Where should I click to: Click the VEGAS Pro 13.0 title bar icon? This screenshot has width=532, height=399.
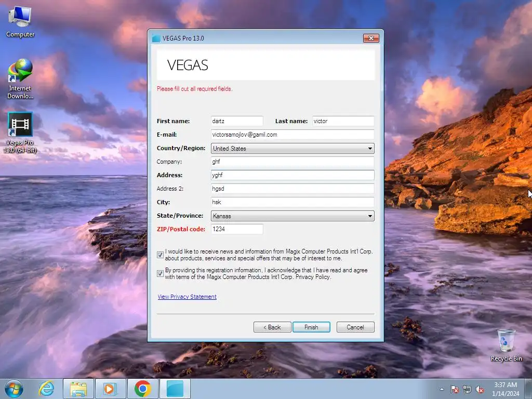pyautogui.click(x=156, y=38)
